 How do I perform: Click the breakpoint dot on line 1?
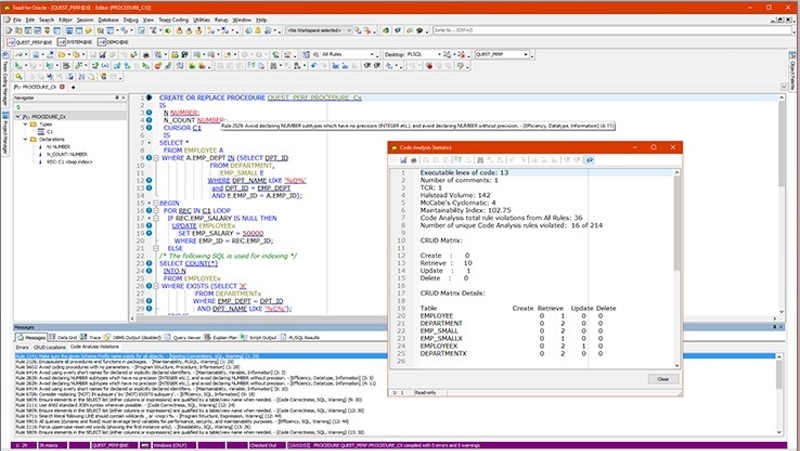coord(149,97)
